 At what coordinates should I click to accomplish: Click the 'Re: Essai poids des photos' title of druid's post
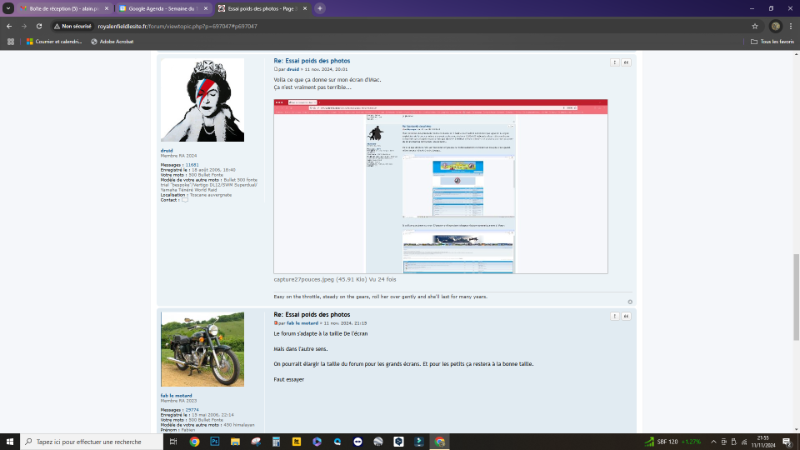312,61
